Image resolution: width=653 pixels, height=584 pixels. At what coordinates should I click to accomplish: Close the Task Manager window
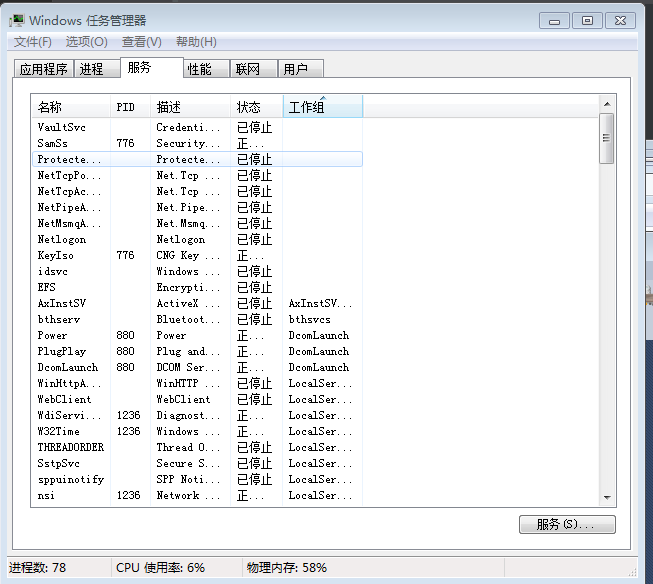click(x=620, y=21)
